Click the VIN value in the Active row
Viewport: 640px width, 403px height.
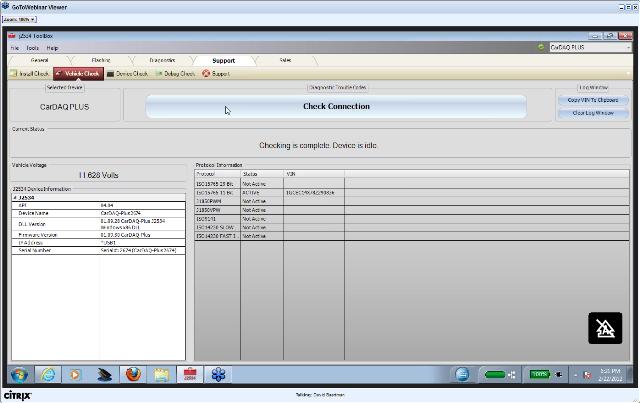[310, 192]
